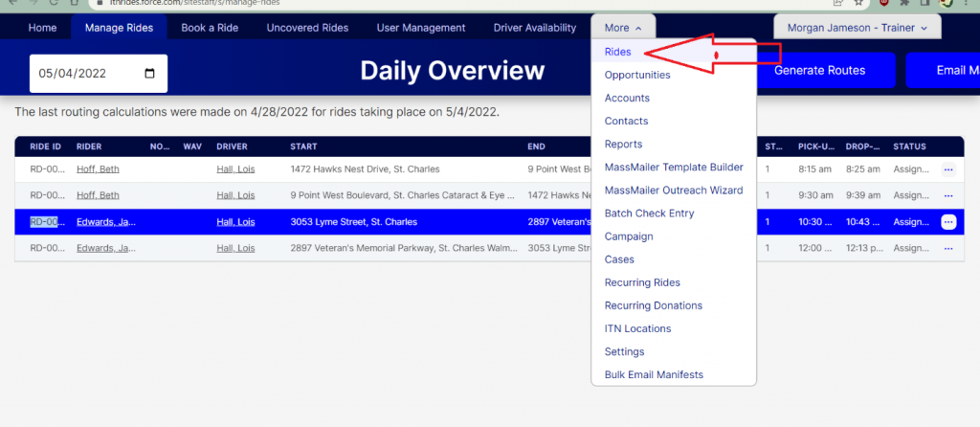This screenshot has width=980, height=427.
Task: Choose Opportunities in the More menu
Action: coord(637,75)
